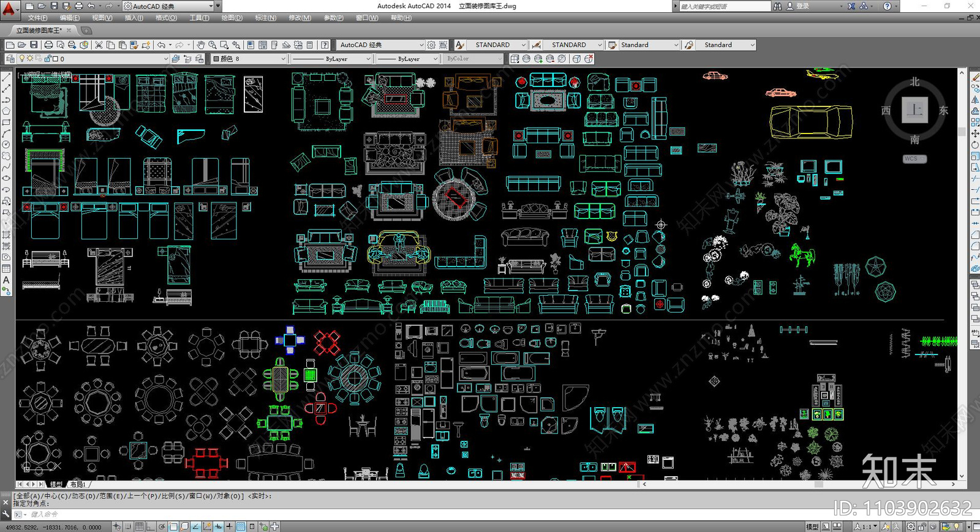
Task: Switch to the 布局1 layout tab
Action: [78, 484]
